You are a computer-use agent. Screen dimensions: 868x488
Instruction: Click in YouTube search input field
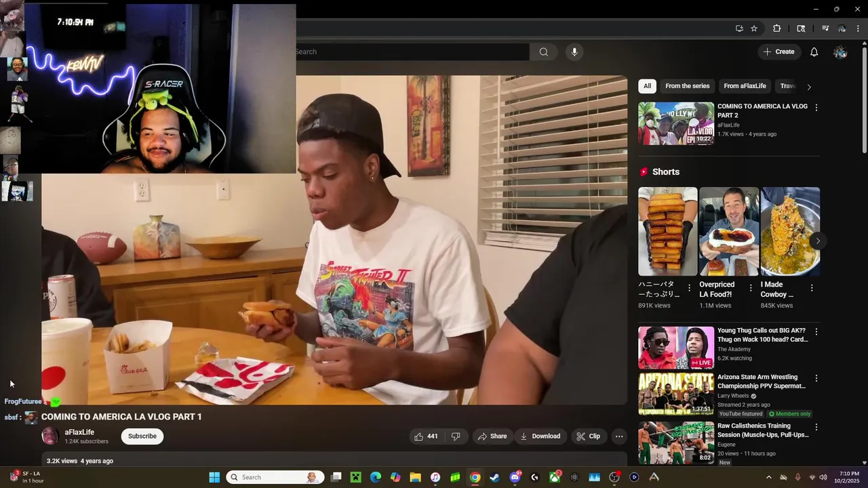[x=412, y=52]
